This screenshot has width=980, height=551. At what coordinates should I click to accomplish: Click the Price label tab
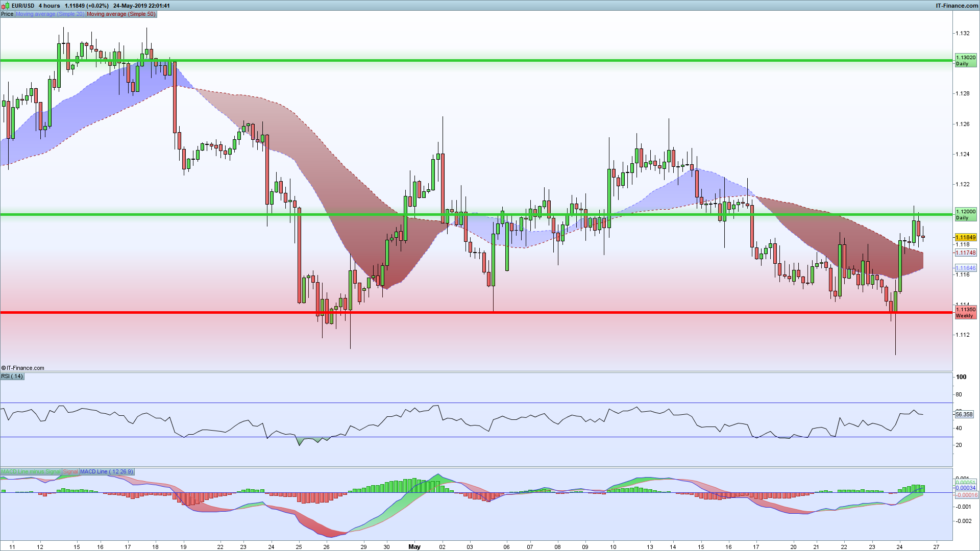[7, 14]
